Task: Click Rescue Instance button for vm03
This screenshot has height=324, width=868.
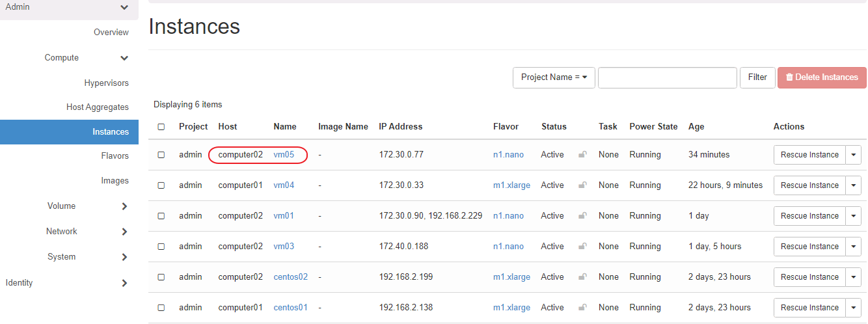Action: tap(809, 247)
